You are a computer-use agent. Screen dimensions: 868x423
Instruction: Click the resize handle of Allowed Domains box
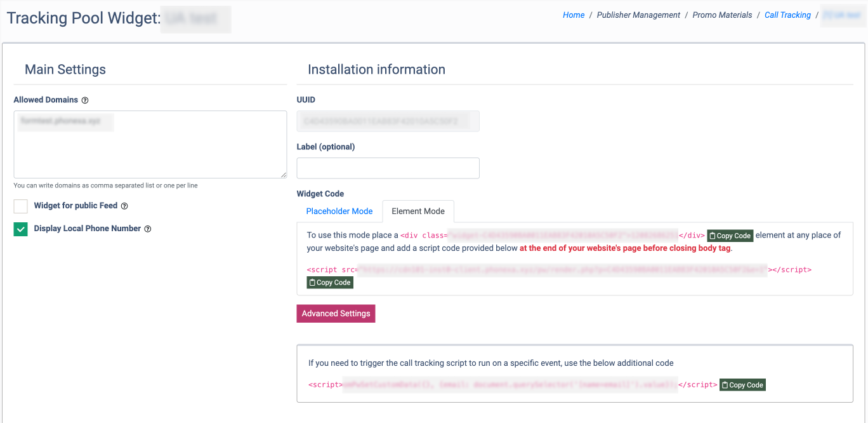point(284,175)
